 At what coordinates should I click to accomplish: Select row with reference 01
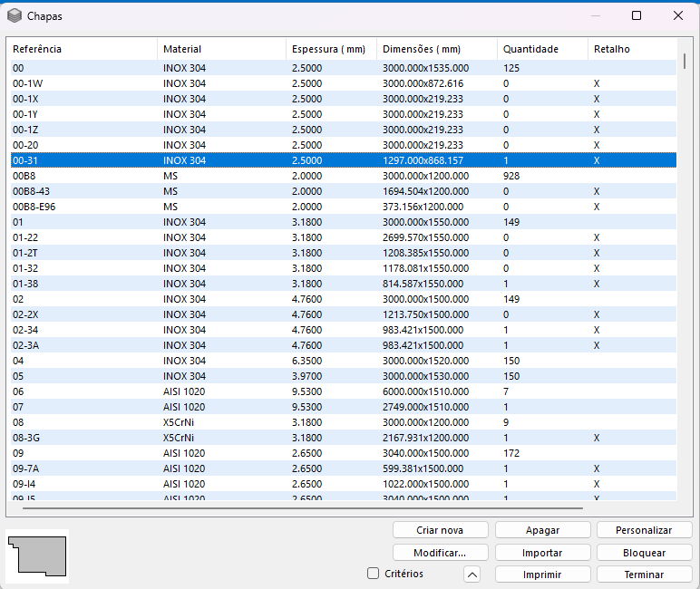[344, 222]
